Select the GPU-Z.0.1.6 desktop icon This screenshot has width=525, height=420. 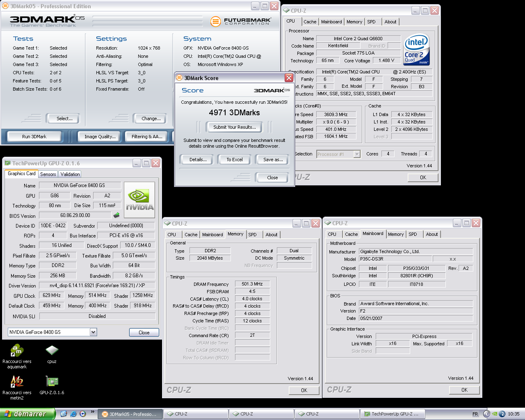[52, 385]
